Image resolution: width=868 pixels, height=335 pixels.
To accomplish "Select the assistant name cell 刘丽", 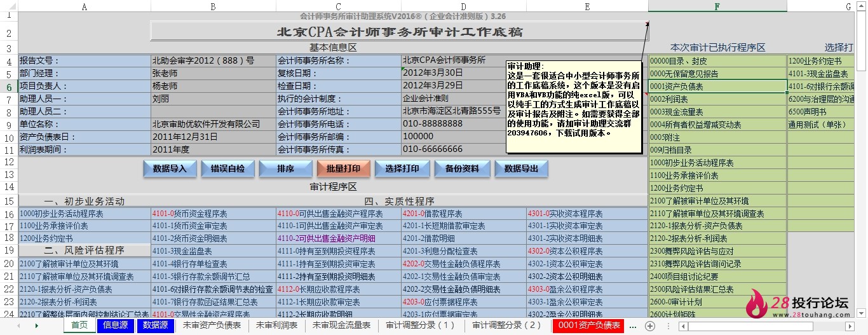I will tap(213, 99).
